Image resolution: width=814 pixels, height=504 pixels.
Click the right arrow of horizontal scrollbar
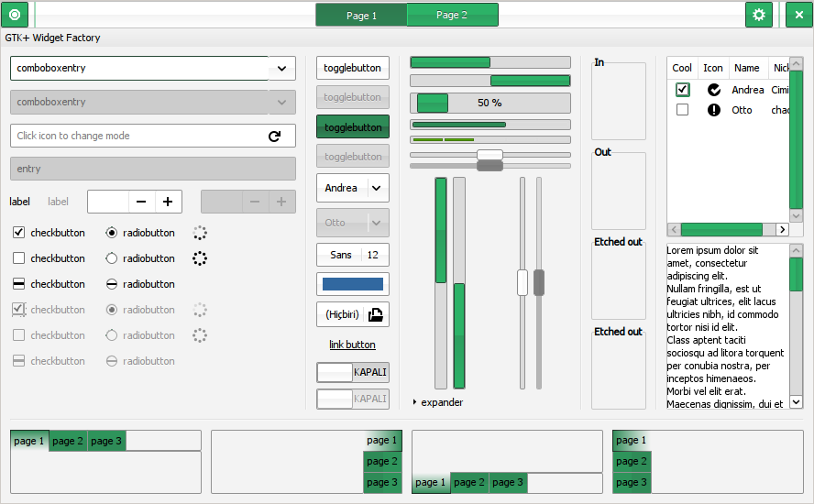(782, 229)
